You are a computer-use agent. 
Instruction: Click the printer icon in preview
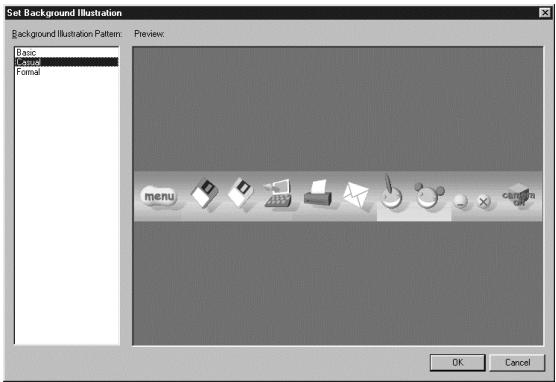[318, 193]
